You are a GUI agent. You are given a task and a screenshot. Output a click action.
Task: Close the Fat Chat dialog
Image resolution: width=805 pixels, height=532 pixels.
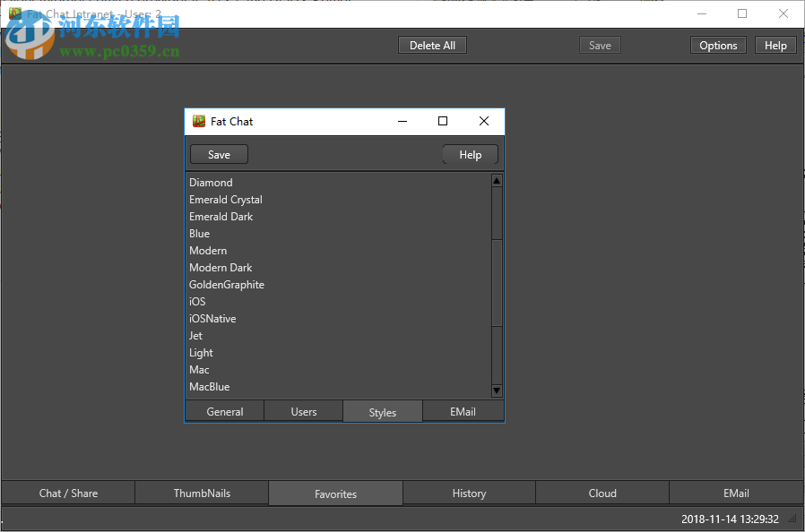pyautogui.click(x=483, y=121)
